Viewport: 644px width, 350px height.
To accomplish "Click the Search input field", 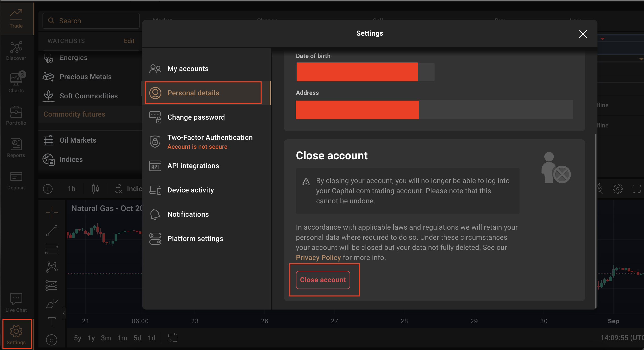I will 91,21.
